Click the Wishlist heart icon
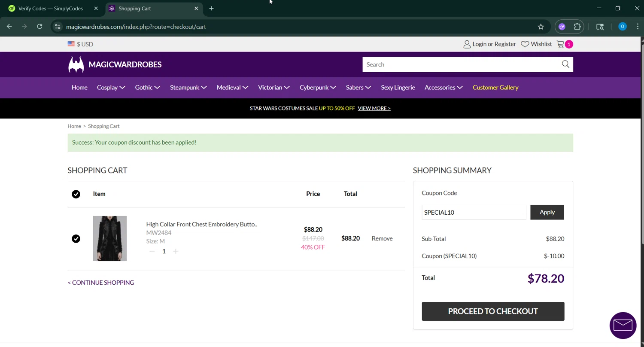 pos(525,44)
